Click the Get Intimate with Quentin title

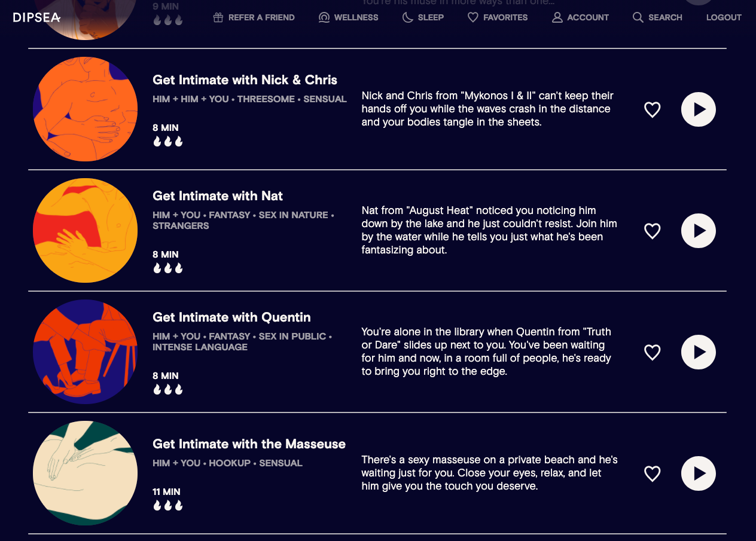(x=231, y=317)
